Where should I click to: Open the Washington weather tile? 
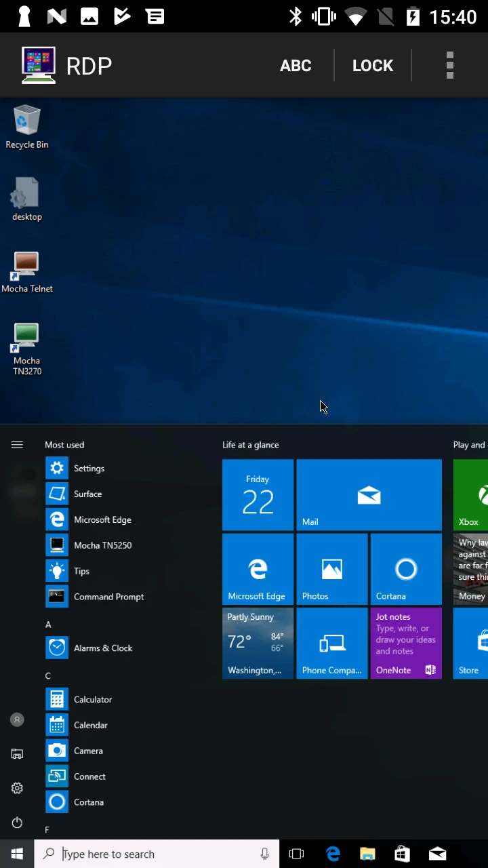258,643
